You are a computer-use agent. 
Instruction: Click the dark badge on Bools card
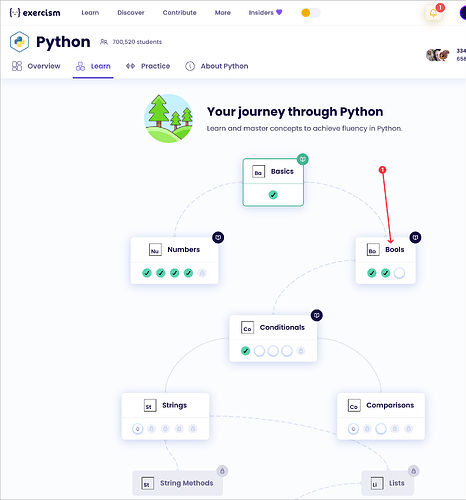tap(415, 237)
